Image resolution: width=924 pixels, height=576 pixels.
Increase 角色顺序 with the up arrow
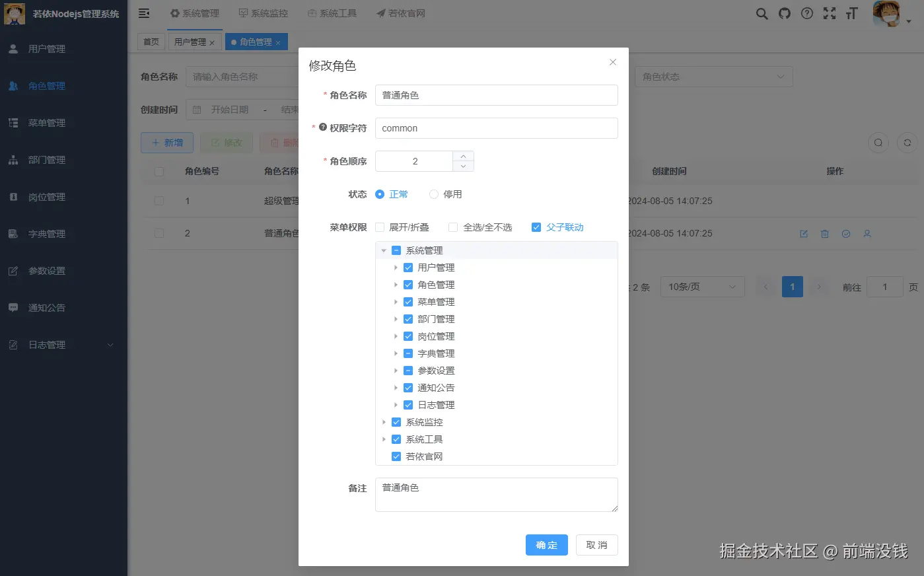pyautogui.click(x=464, y=156)
